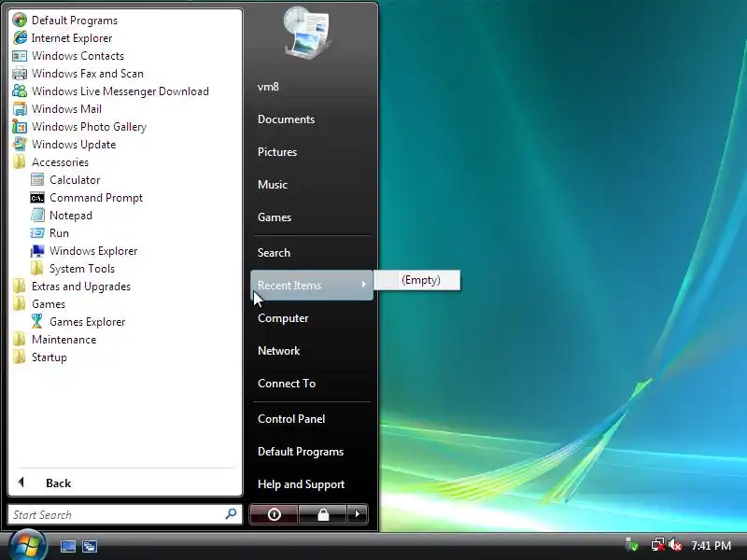Open Music from the right pane
The image size is (747, 560).
[273, 184]
